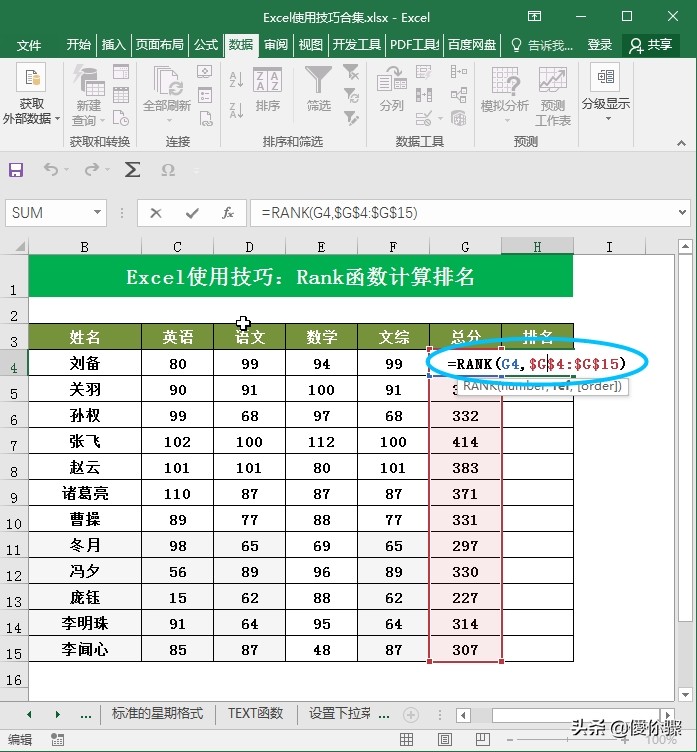697x752 pixels.
Task: Click the Refresh All icon
Action: pyautogui.click(x=167, y=81)
